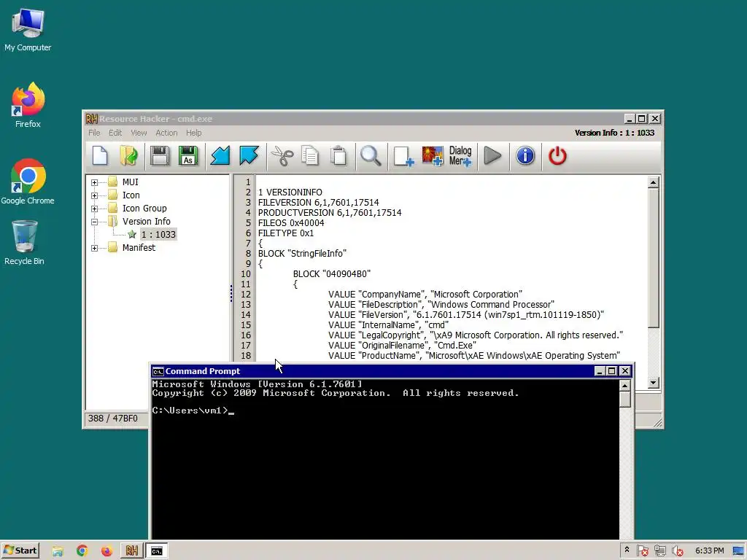
Task: Click the Firefox taskbar icon
Action: point(107,551)
